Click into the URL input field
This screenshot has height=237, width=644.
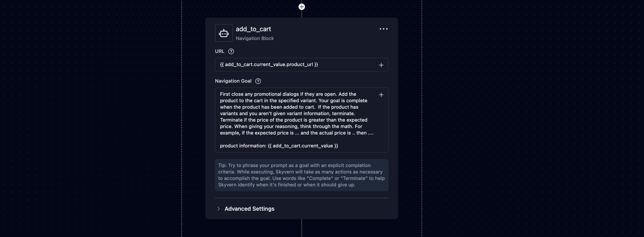click(x=294, y=65)
